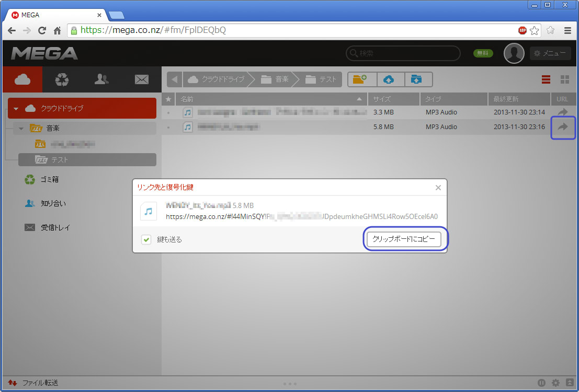Toggle the 鍵も送る checkbox
Viewport: 579px width, 392px height.
(x=146, y=239)
